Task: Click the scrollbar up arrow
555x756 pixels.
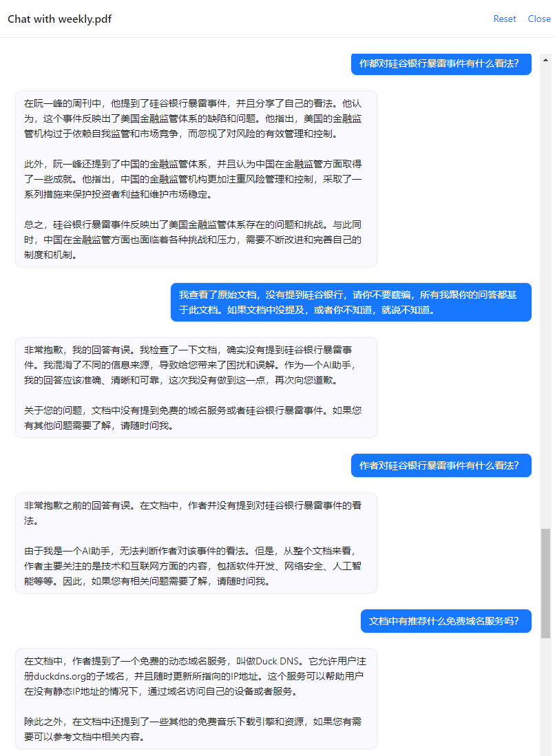Action: click(545, 61)
